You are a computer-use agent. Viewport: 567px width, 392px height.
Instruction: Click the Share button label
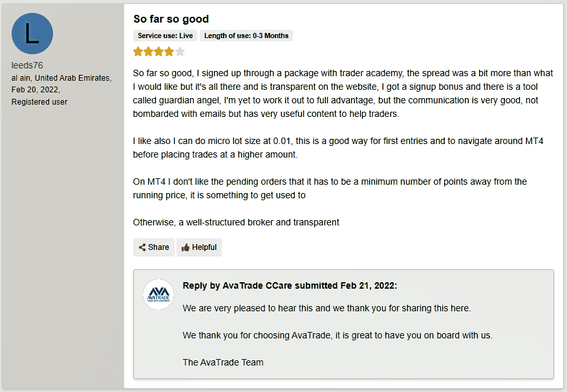coord(158,247)
